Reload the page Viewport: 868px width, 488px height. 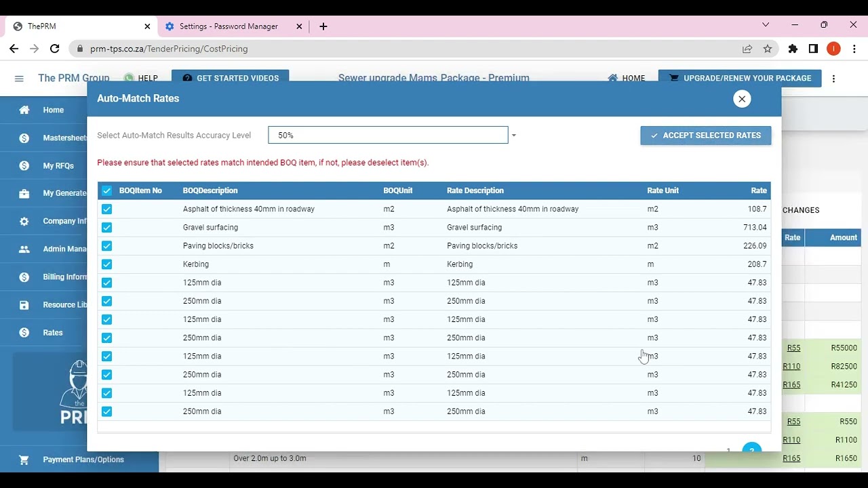[55, 49]
